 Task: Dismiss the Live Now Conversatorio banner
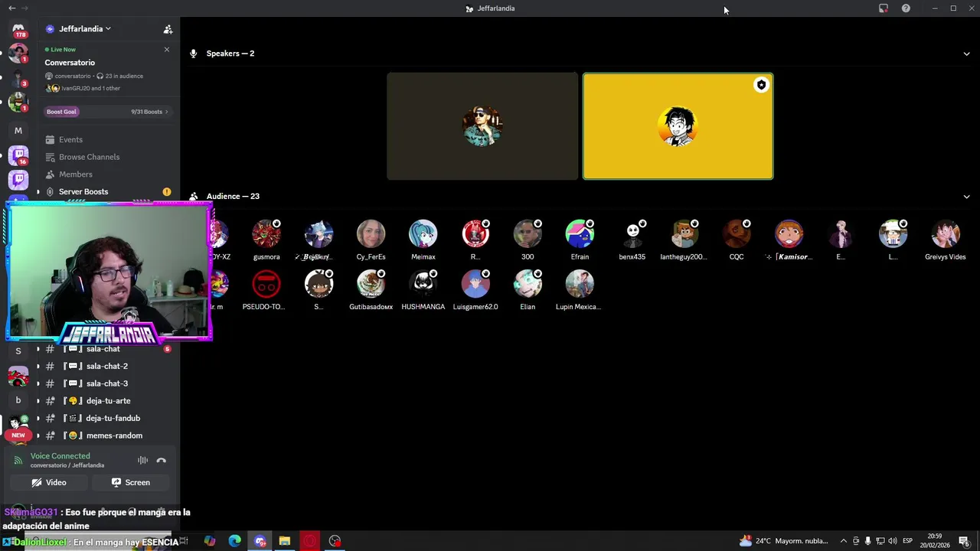pyautogui.click(x=167, y=50)
